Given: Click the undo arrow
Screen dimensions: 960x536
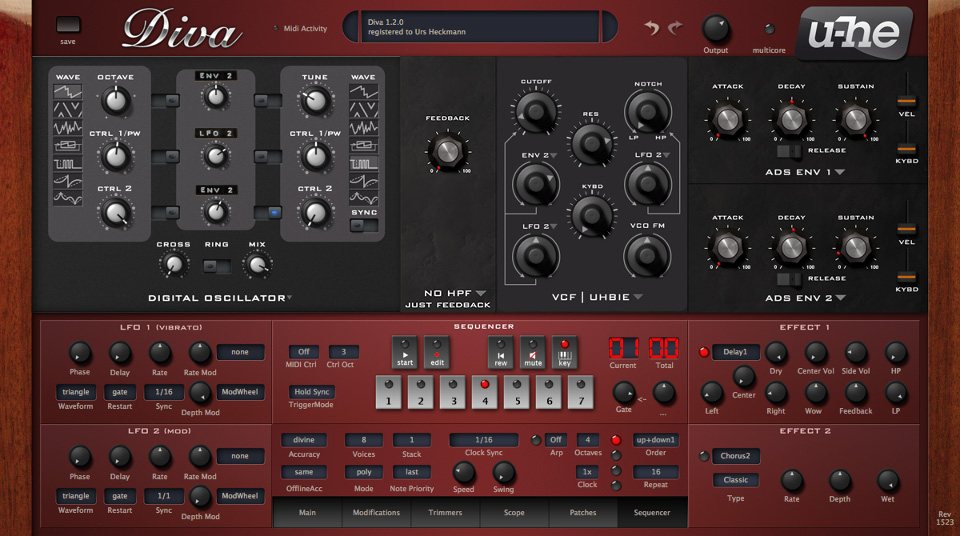Looking at the screenshot, I should coord(652,28).
